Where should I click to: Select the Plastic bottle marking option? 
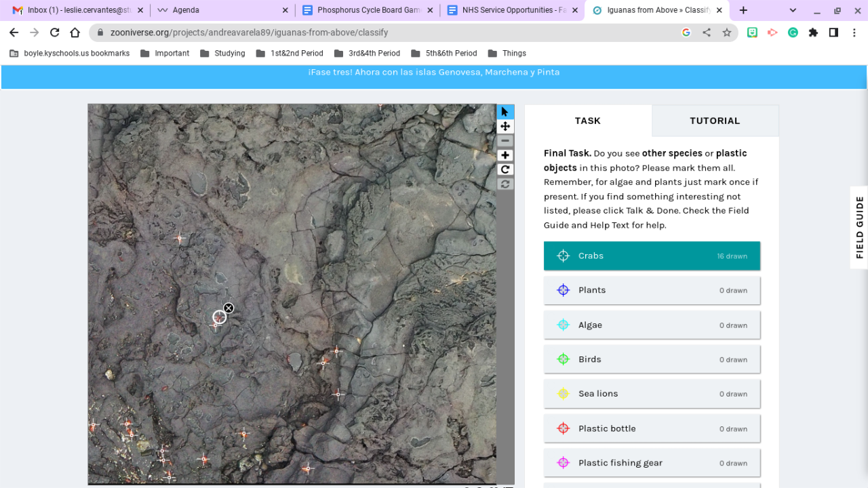tap(651, 428)
